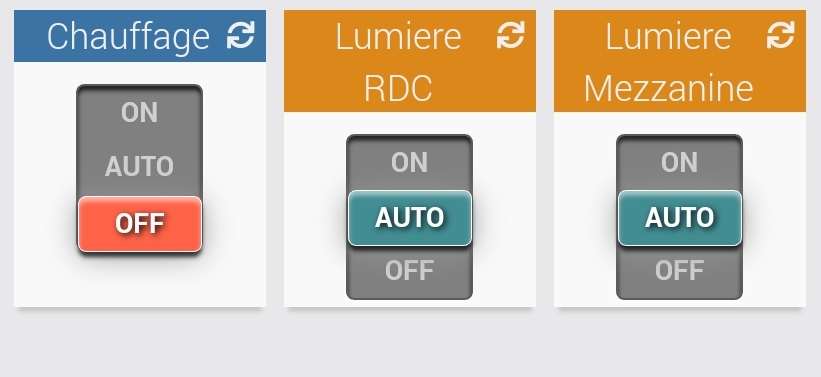The image size is (821, 377).
Task: Set Chauffage to AUTO mode
Action: pyautogui.click(x=139, y=167)
